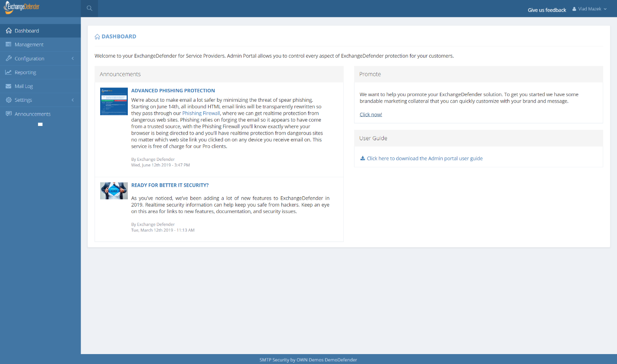617x364 pixels.
Task: Click the Announcements chat icon
Action: 9,114
